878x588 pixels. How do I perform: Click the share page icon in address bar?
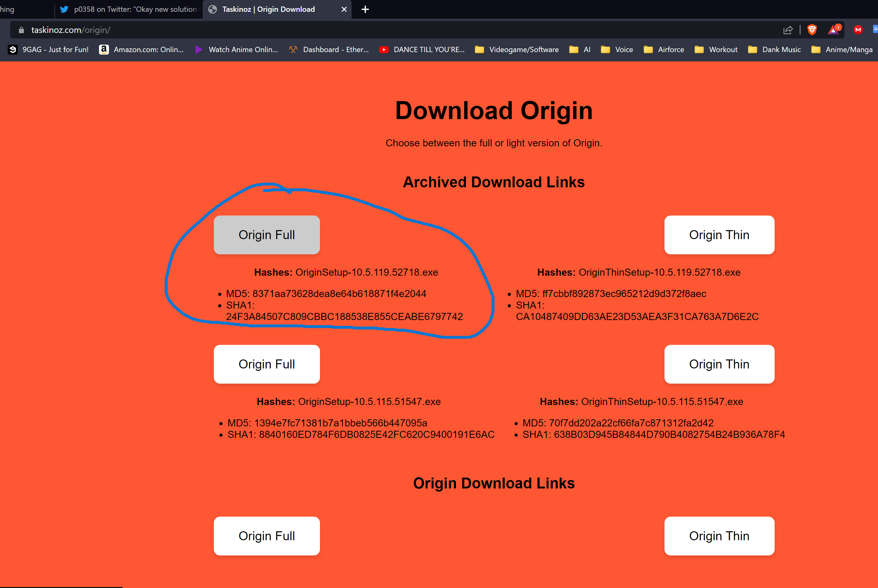[x=788, y=30]
